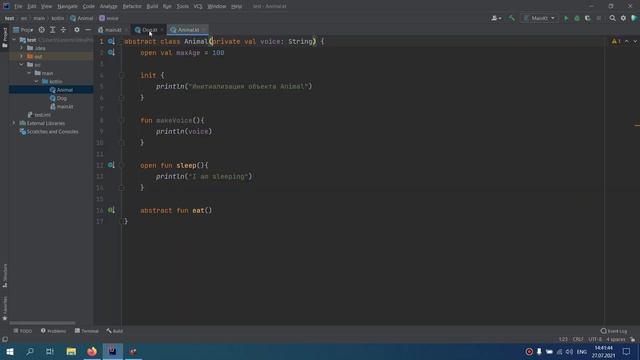This screenshot has height=360, width=640.
Task: Open the Event Log
Action: pyautogui.click(x=614, y=331)
